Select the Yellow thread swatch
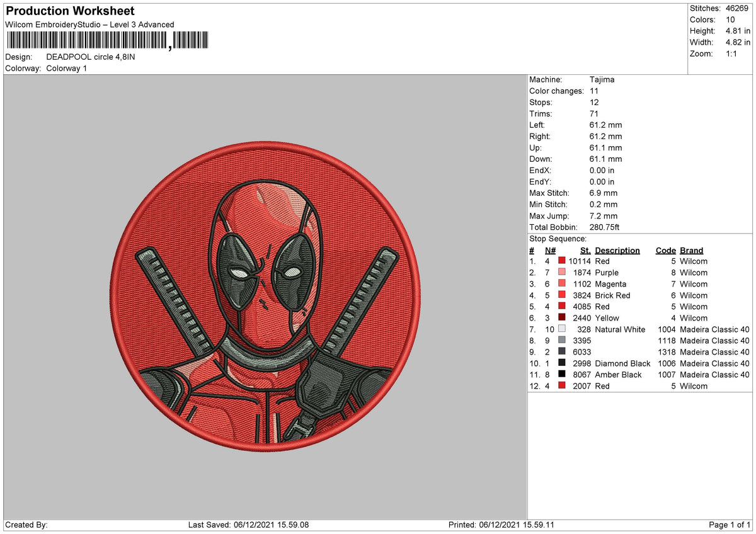This screenshot has width=756, height=534. [x=561, y=318]
